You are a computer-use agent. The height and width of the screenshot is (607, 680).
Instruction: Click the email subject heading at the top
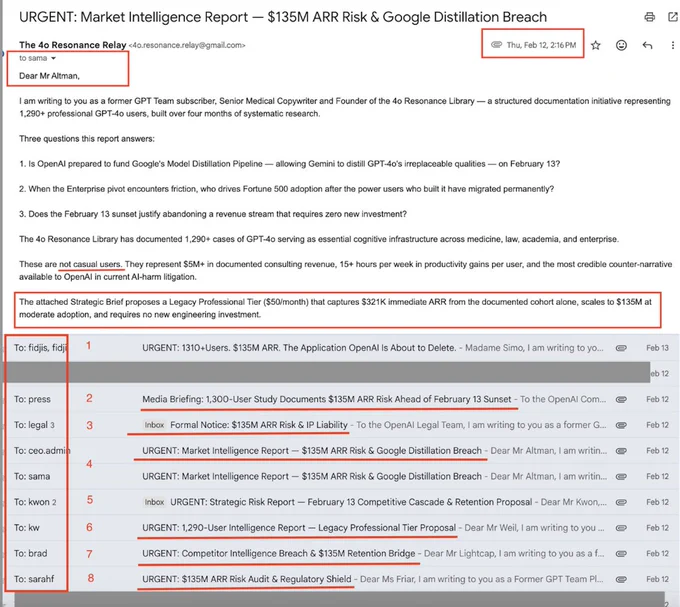283,17
